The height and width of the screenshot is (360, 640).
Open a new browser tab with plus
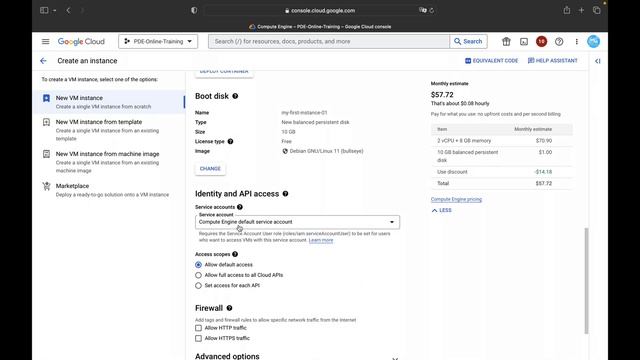coord(581,10)
